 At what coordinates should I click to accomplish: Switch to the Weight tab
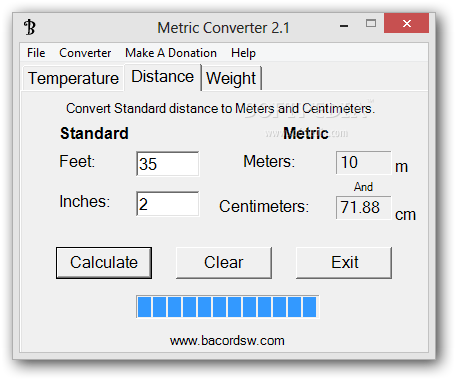point(231,79)
